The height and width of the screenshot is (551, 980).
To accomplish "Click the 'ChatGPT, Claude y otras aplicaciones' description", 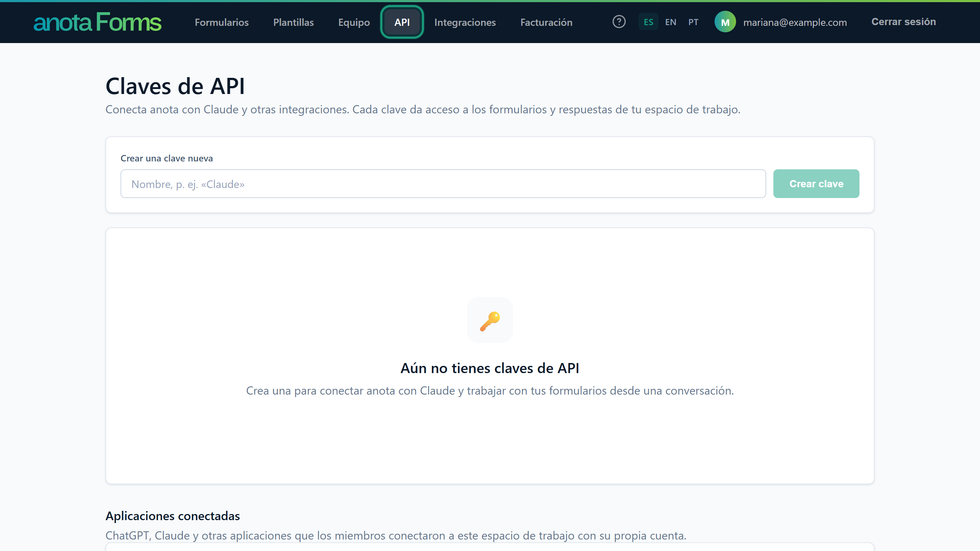I will click(396, 536).
